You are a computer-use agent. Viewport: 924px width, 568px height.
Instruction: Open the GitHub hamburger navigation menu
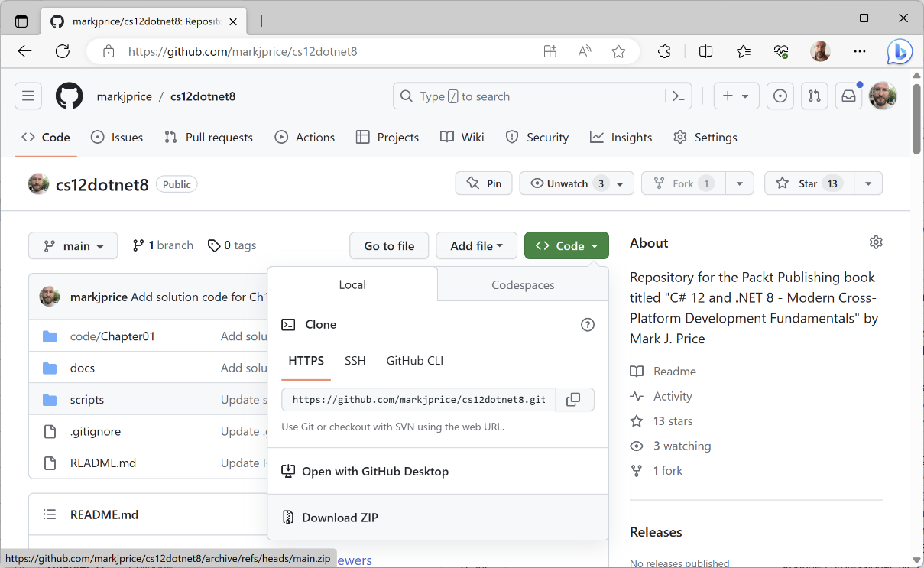point(28,96)
